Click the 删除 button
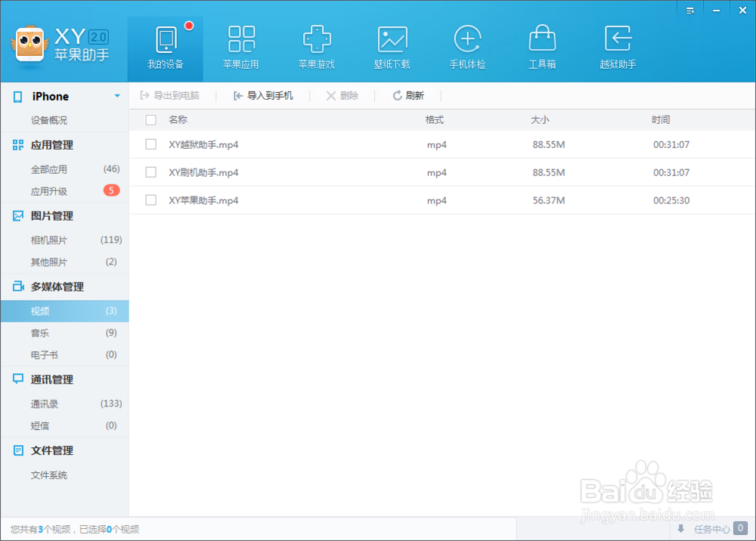This screenshot has width=756, height=541. coord(342,95)
